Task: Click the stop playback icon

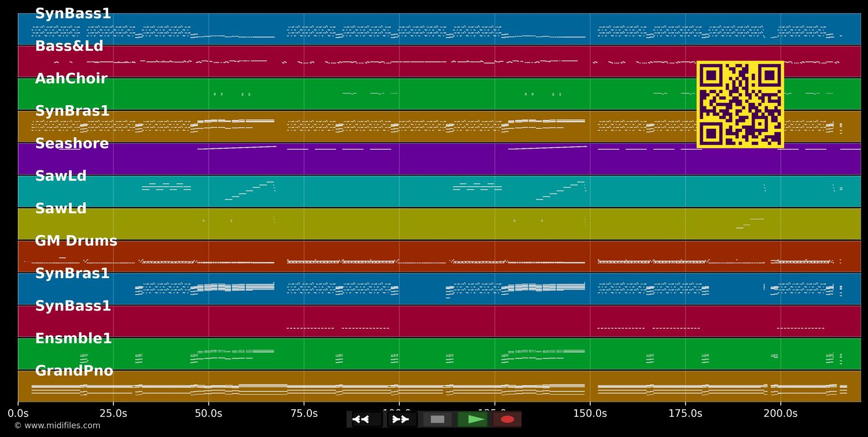Action: coord(437,419)
